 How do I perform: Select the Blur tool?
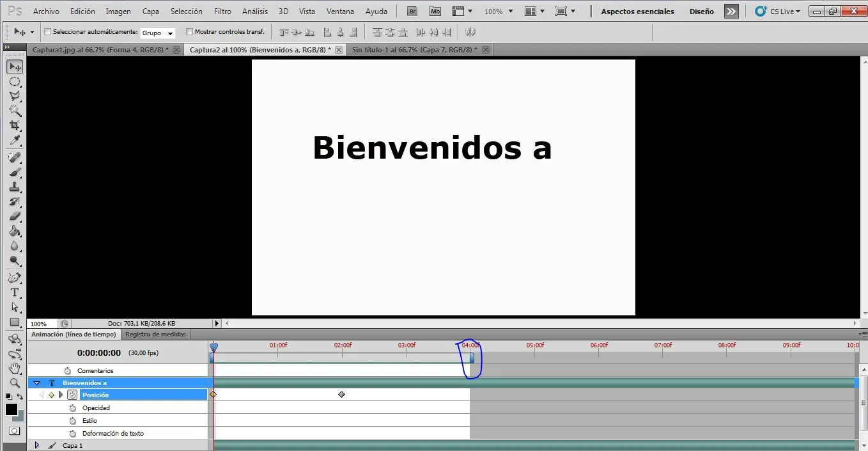coord(15,246)
